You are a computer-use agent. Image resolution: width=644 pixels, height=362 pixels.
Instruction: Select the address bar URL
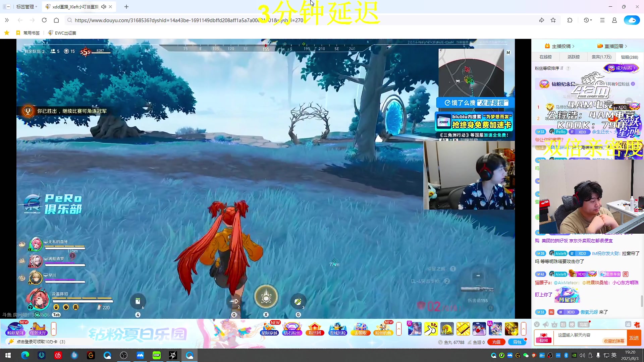pyautogui.click(x=189, y=20)
